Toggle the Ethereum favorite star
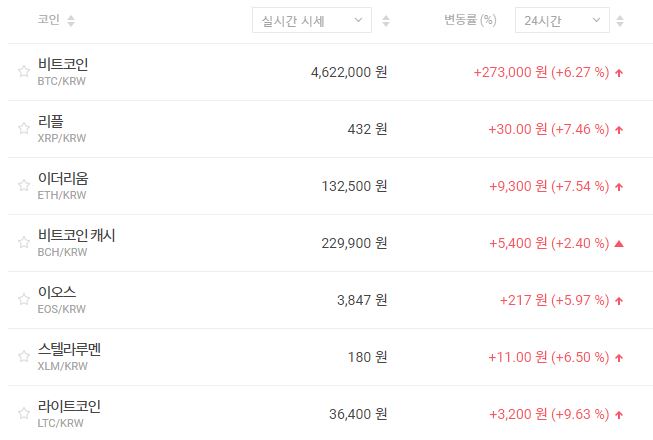653x440 pixels. tap(24, 185)
